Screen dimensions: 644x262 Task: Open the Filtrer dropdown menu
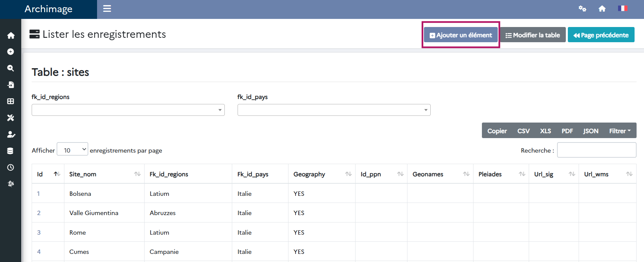point(619,131)
